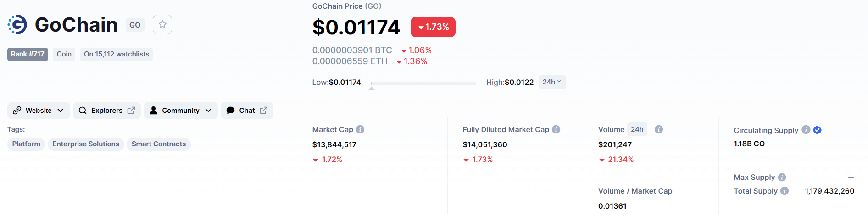Screen dimensions: 868x222
Task: Show the Max Supply info icon
Action: click(782, 177)
